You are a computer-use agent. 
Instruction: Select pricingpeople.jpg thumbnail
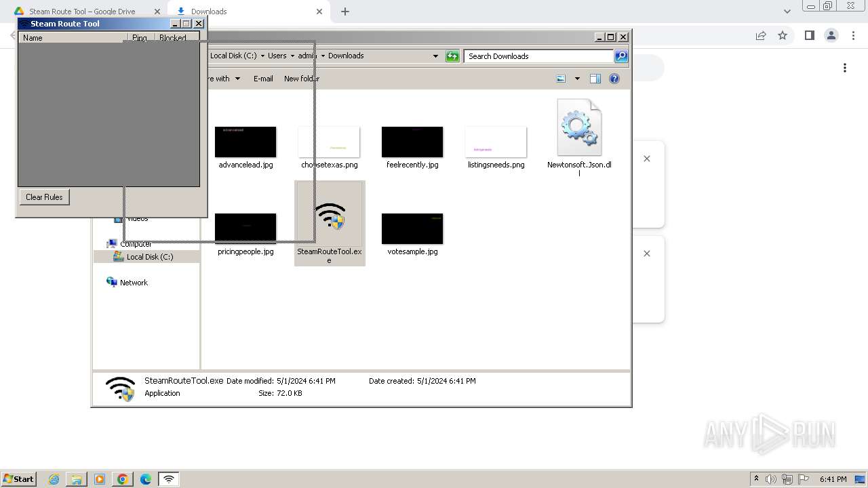[x=245, y=228]
